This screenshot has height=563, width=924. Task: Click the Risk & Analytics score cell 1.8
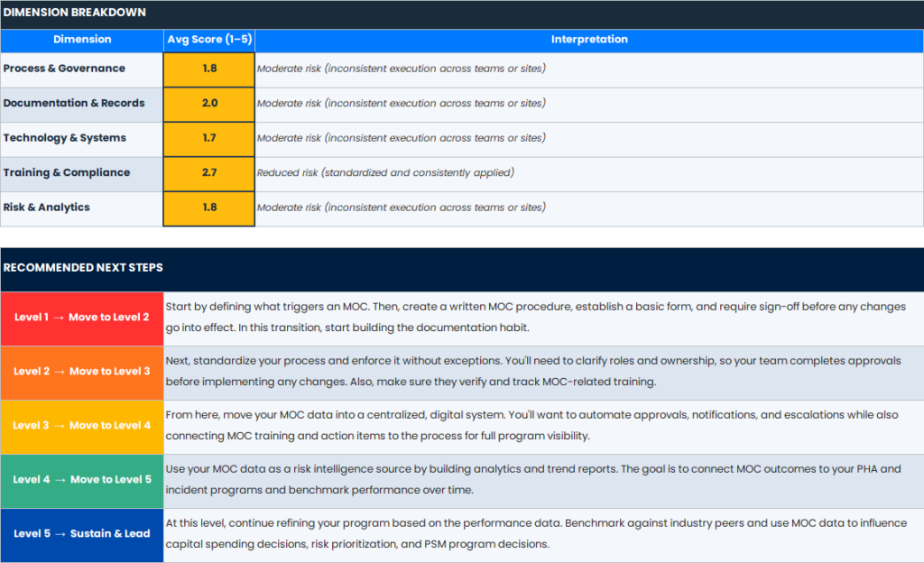pos(209,208)
